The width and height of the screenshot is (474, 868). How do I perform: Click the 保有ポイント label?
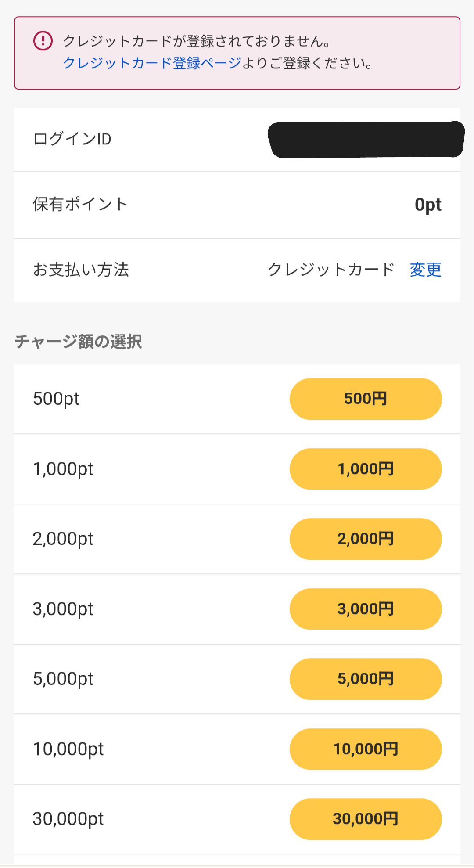(80, 205)
